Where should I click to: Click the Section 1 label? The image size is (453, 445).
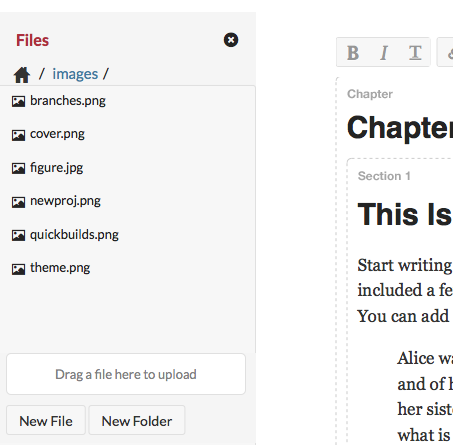tap(384, 176)
